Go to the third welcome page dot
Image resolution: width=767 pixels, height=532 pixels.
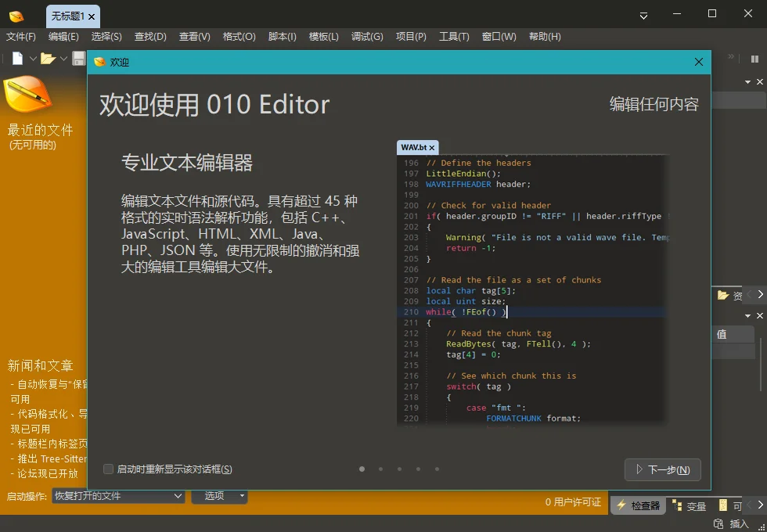[399, 469]
